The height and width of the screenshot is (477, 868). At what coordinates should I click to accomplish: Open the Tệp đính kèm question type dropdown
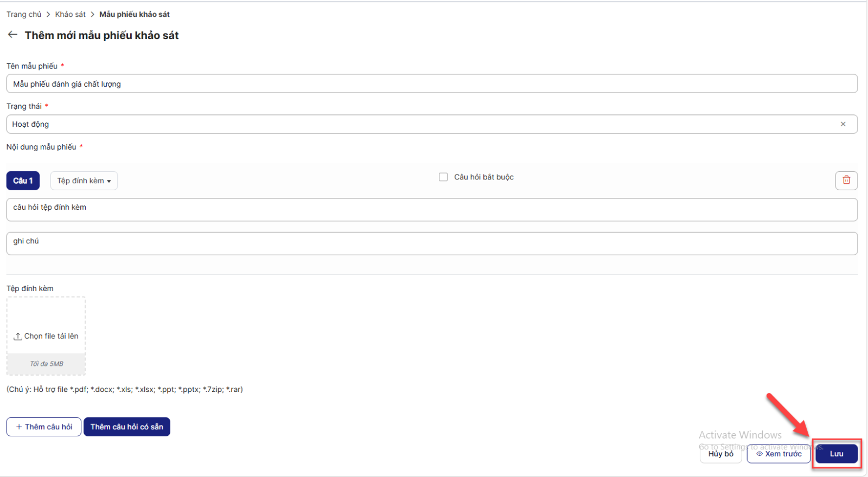84,181
